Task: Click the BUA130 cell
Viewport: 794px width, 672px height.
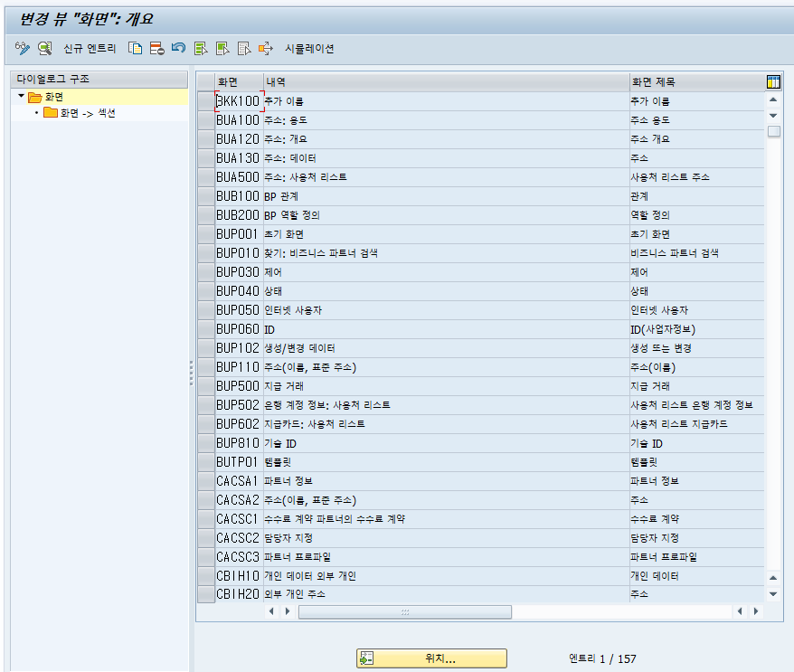Action: 239,158
